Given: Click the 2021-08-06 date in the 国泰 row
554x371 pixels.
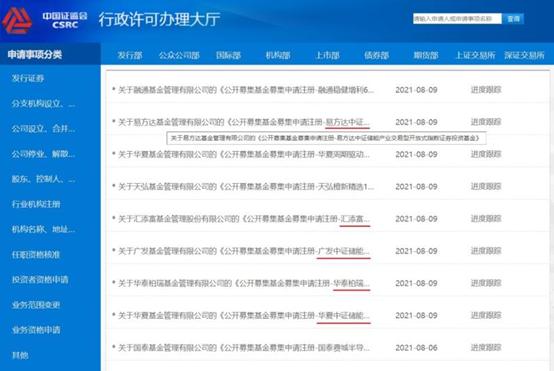Looking at the screenshot, I should 416,348.
